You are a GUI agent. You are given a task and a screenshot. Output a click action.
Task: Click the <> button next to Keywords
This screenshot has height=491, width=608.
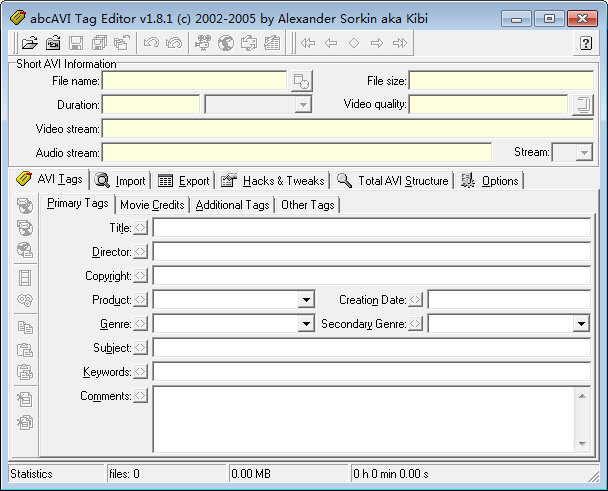(x=140, y=372)
